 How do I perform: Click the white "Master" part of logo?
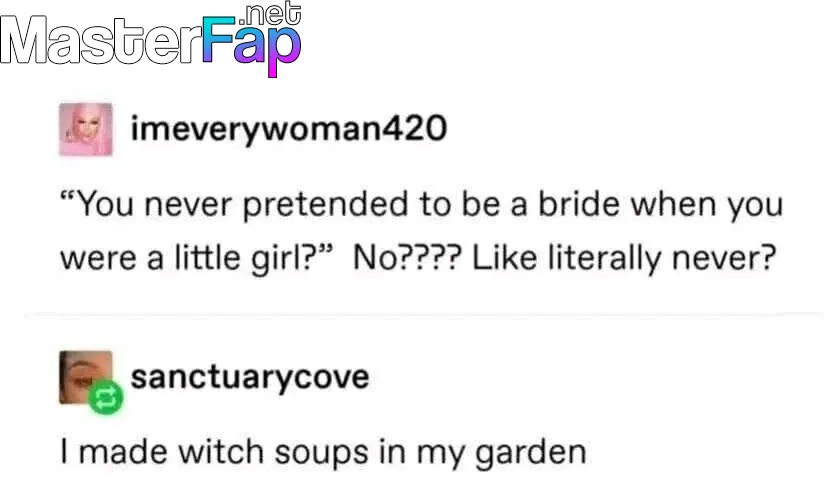tap(101, 41)
